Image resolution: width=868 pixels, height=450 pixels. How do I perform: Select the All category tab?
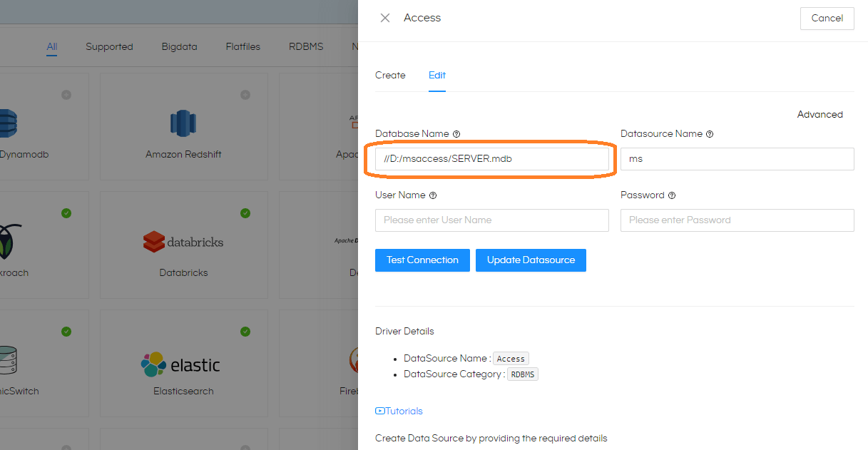(x=52, y=47)
